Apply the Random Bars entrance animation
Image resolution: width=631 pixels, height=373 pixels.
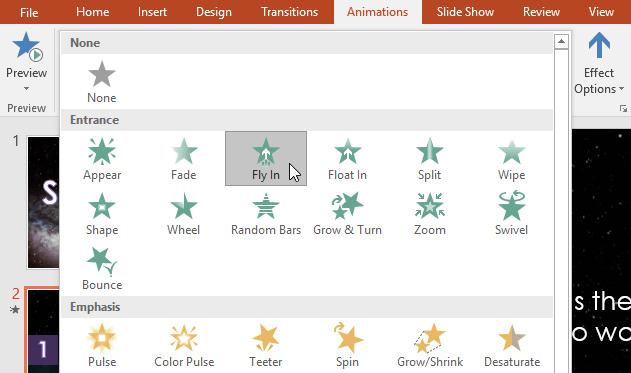pyautogui.click(x=266, y=214)
